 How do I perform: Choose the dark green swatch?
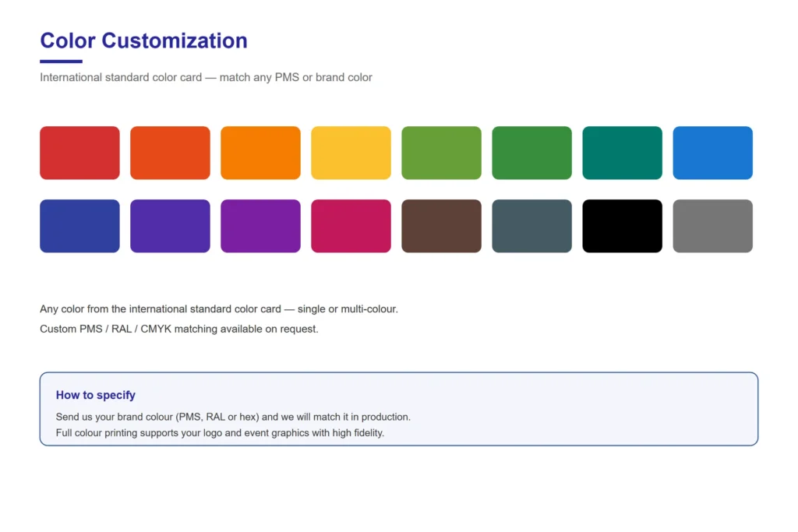click(x=531, y=153)
